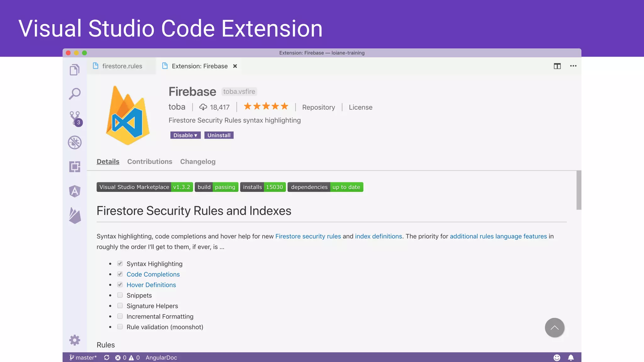The height and width of the screenshot is (362, 644).
Task: Click the scroll-to-top round arrow button
Action: coord(555,327)
